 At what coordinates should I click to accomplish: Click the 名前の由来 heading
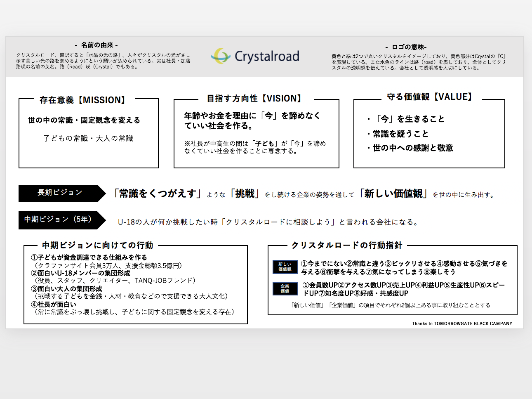click(x=97, y=45)
